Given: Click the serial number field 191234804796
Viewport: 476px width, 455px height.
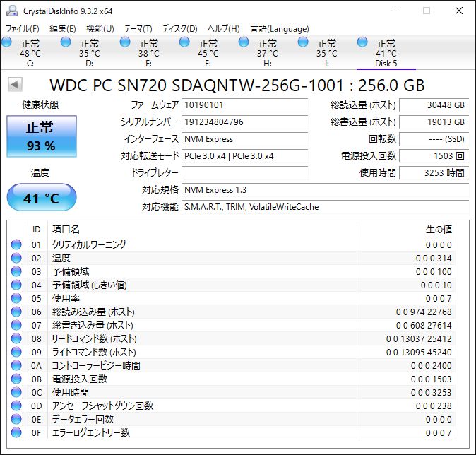Looking at the screenshot, I should (x=244, y=122).
